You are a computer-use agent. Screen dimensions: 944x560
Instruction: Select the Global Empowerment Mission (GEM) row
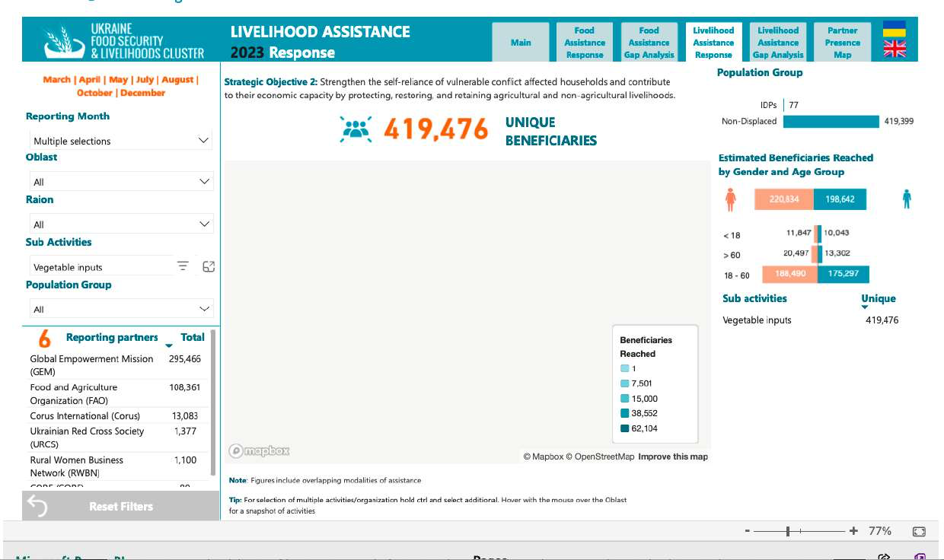pos(116,365)
